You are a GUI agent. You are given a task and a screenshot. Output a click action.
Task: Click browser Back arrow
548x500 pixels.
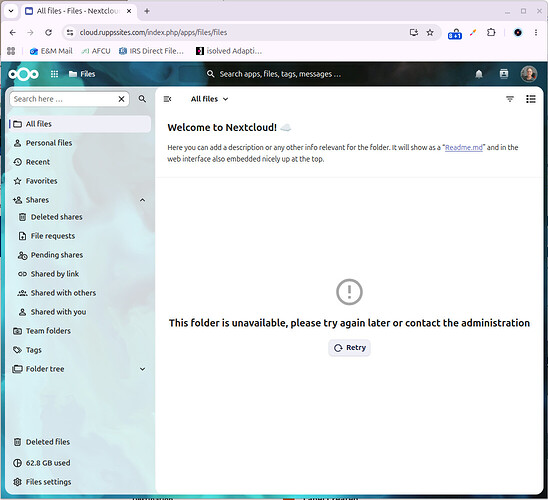tap(13, 32)
